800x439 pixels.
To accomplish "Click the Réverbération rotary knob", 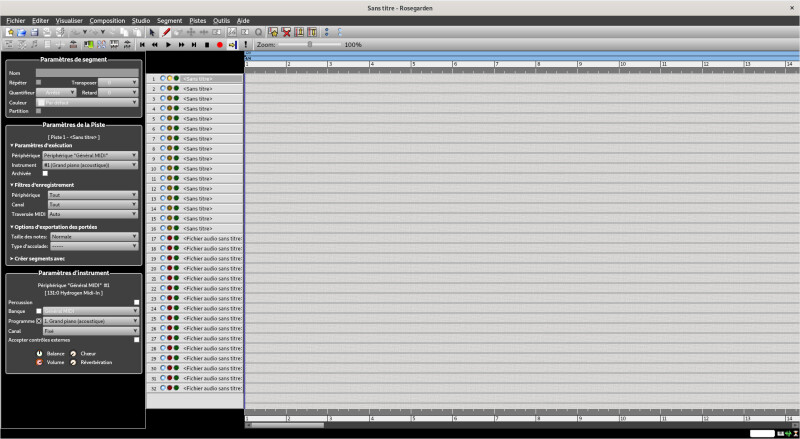I will tap(73, 362).
